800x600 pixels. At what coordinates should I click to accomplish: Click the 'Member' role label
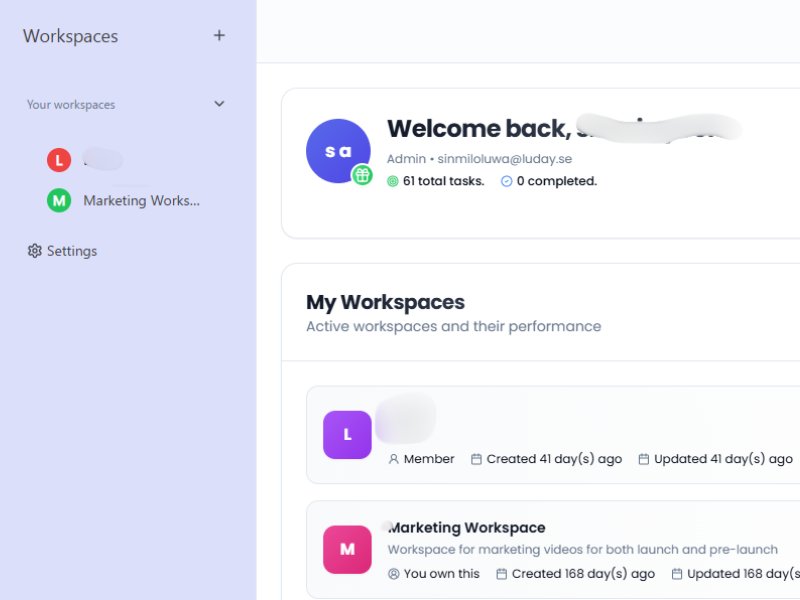[429, 459]
